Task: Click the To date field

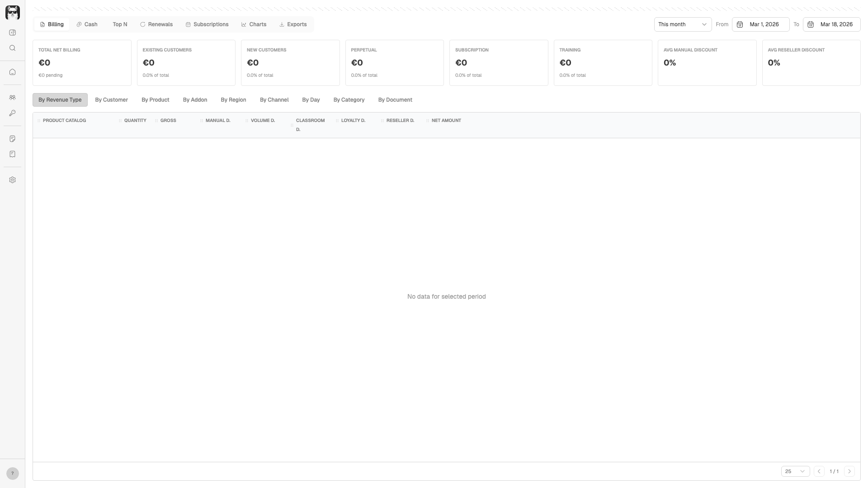Action: pyautogui.click(x=831, y=24)
